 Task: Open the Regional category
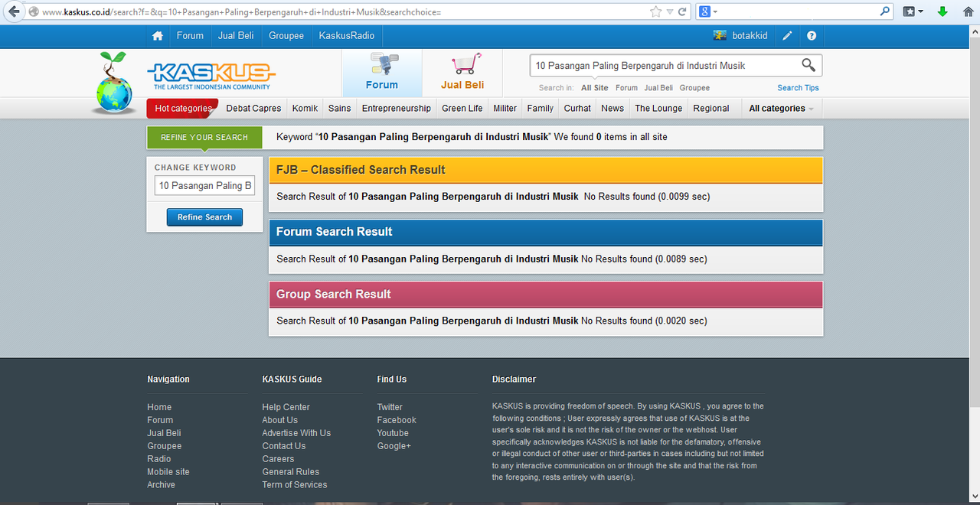tap(711, 109)
